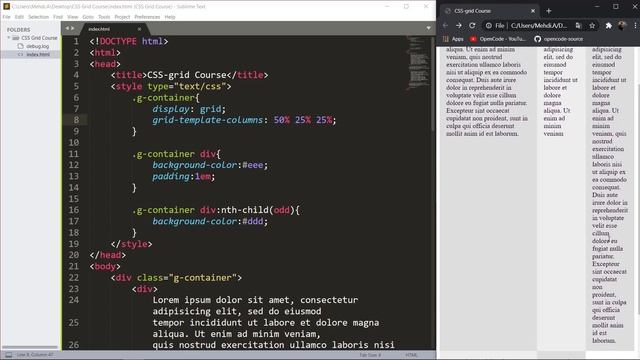Viewport: 640px width, 360px height.
Task: Change Tab Size in status bar
Action: point(370,355)
